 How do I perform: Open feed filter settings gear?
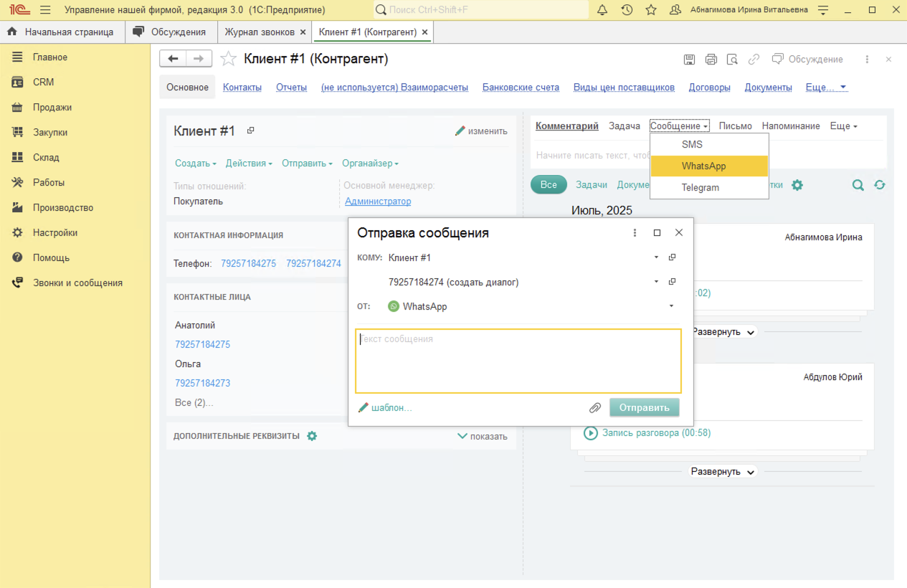coord(797,185)
